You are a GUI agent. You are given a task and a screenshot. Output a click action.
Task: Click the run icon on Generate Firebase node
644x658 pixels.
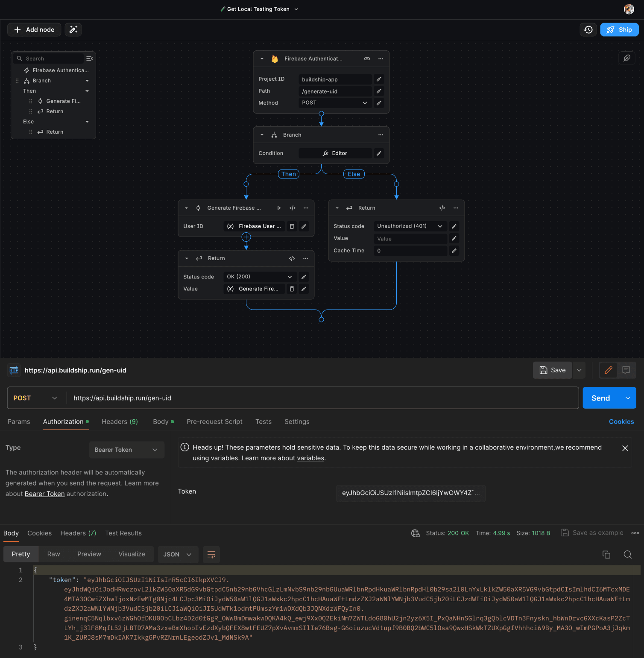coord(279,208)
